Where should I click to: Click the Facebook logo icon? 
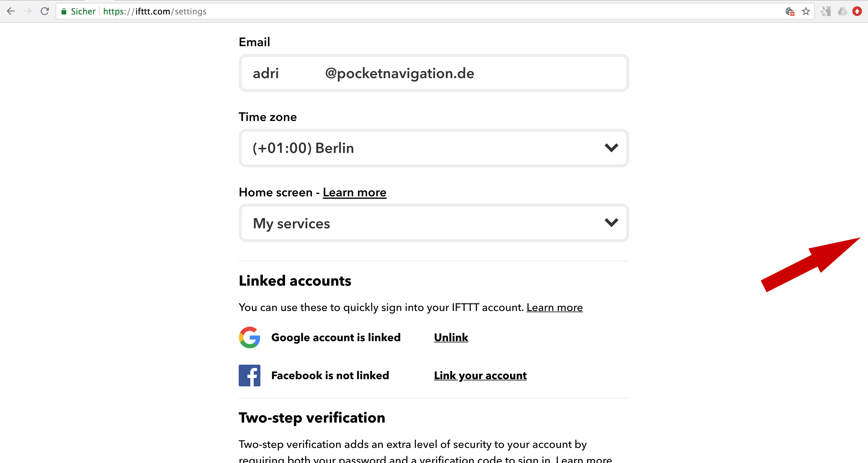[249, 375]
